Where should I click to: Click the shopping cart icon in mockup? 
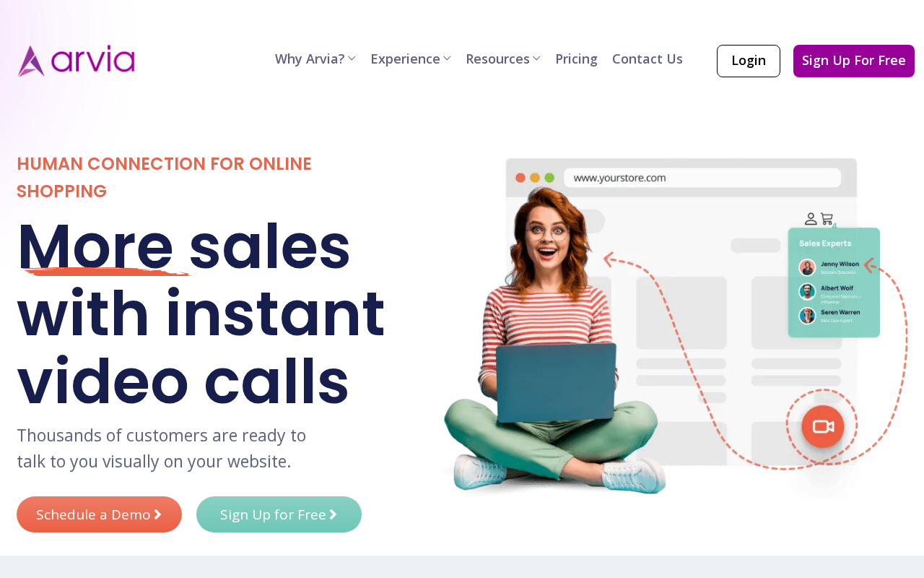tap(827, 218)
